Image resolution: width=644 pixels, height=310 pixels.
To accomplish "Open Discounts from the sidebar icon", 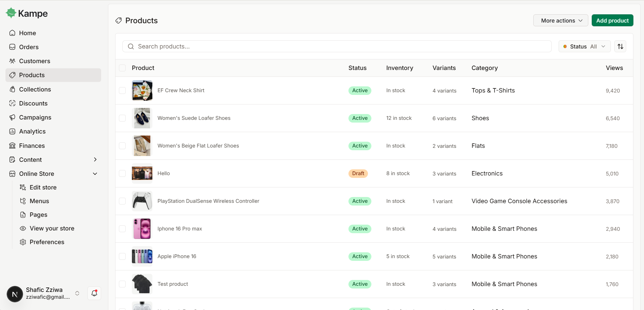I will tap(12, 103).
